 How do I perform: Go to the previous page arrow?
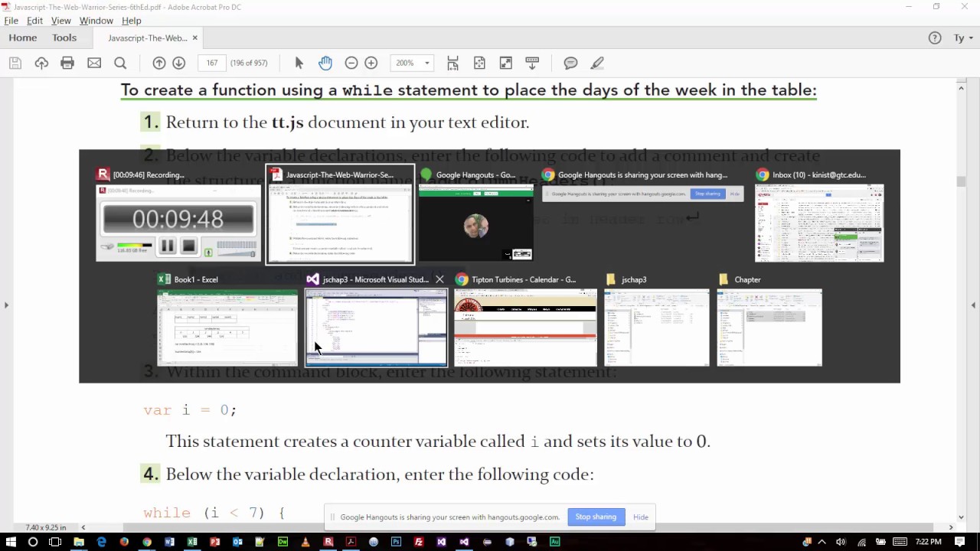tap(159, 63)
